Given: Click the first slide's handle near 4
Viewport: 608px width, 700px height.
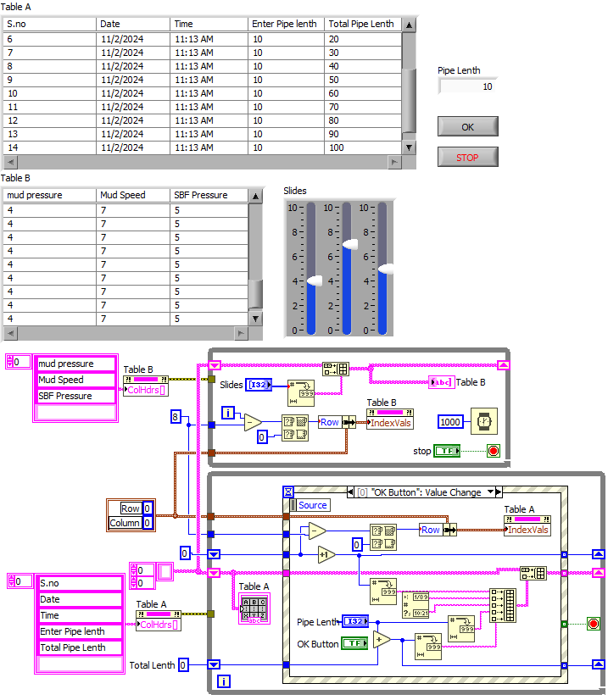Looking at the screenshot, I should [x=314, y=281].
